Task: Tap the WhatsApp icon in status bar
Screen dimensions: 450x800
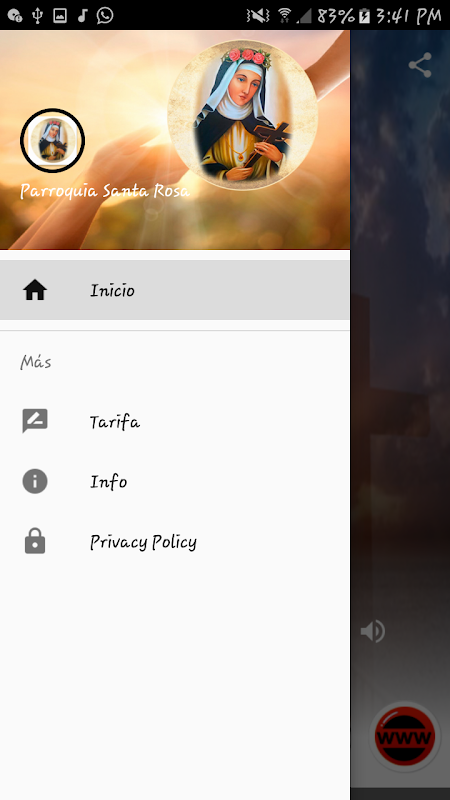Action: pos(105,15)
